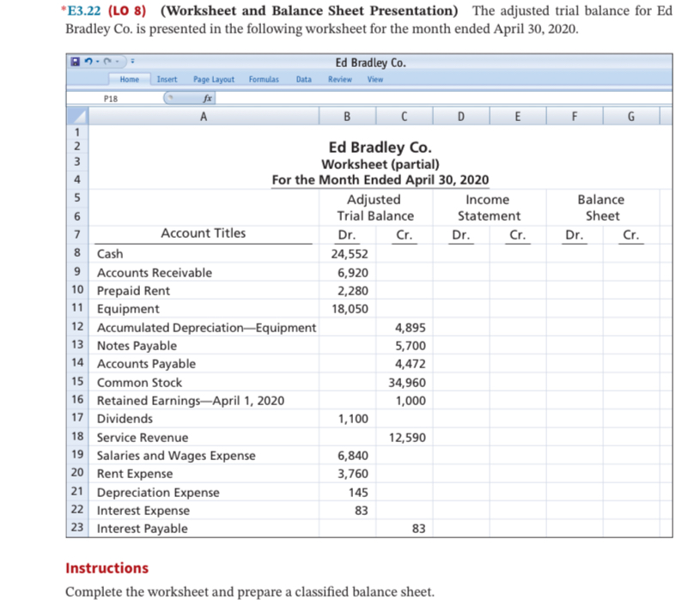Select all cells with the corner button
Screen dimensions: 700x600
76,117
